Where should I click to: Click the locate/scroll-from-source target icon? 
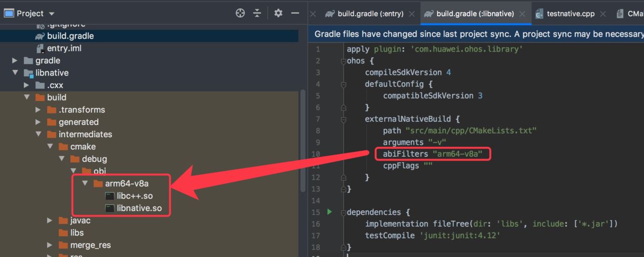pyautogui.click(x=240, y=14)
